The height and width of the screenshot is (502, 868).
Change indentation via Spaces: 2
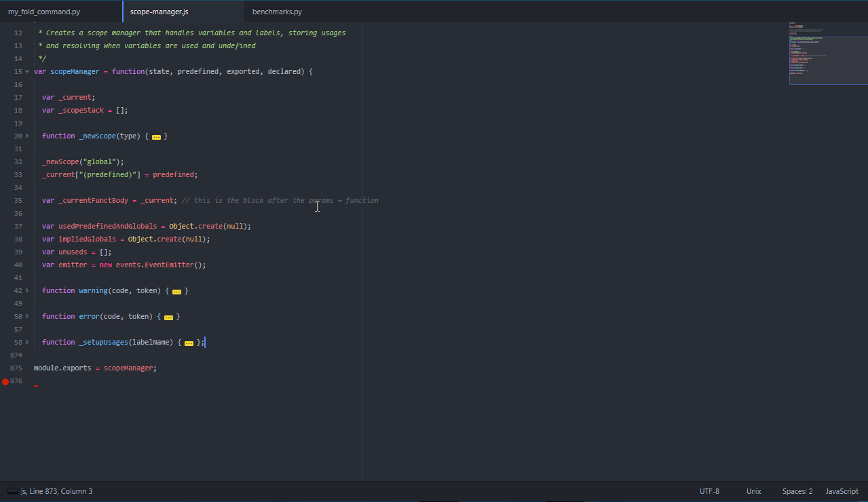(797, 491)
